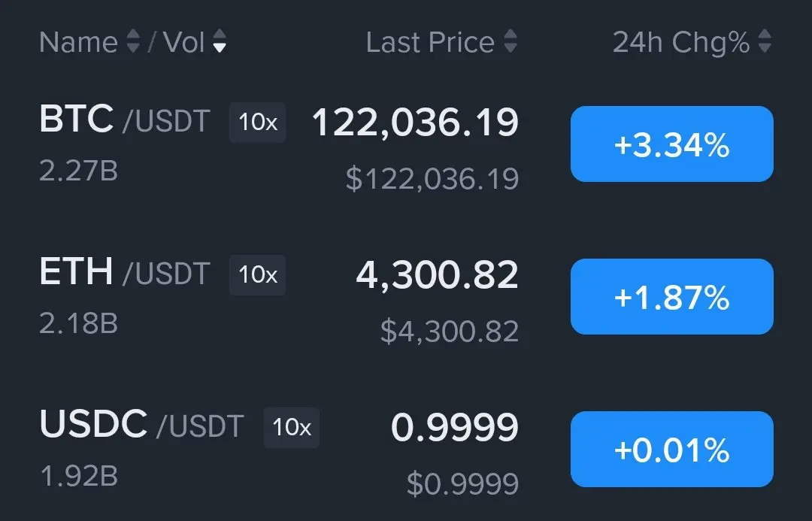Click the USDC 10x leverage badge
The width and height of the screenshot is (812, 521).
click(292, 427)
